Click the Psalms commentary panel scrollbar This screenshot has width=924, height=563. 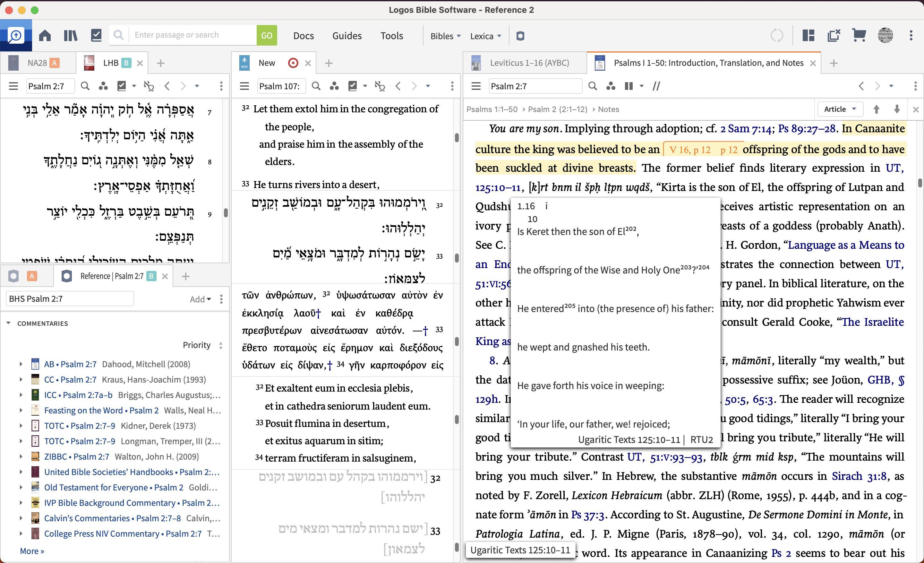pyautogui.click(x=920, y=183)
